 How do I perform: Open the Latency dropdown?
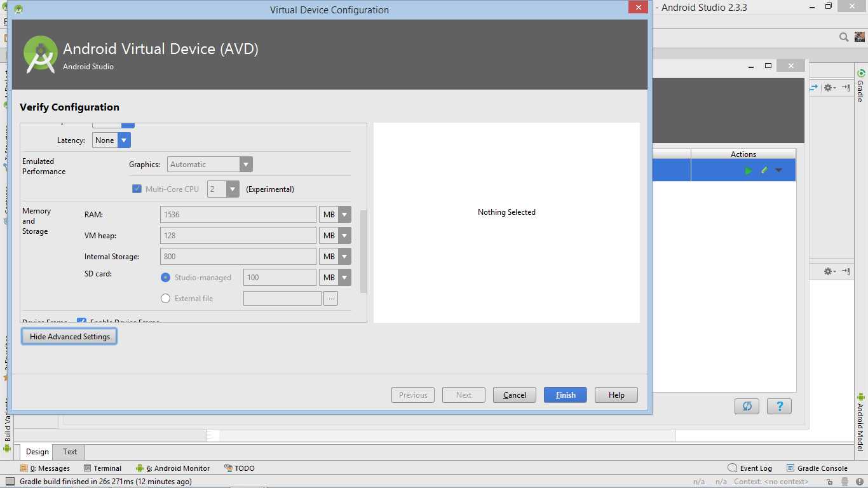pos(112,140)
